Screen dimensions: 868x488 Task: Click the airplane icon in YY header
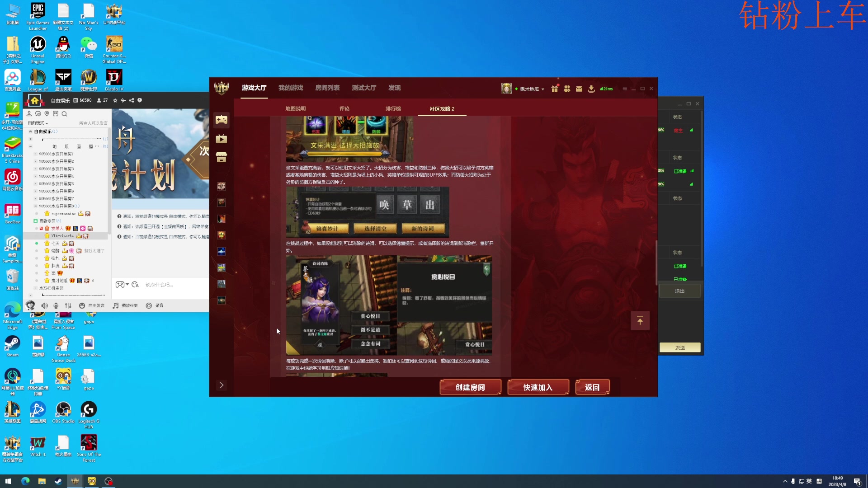click(123, 100)
